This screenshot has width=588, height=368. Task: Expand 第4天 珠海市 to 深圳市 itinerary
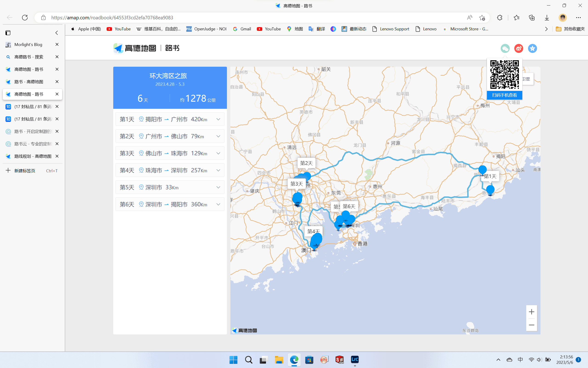coord(170,170)
